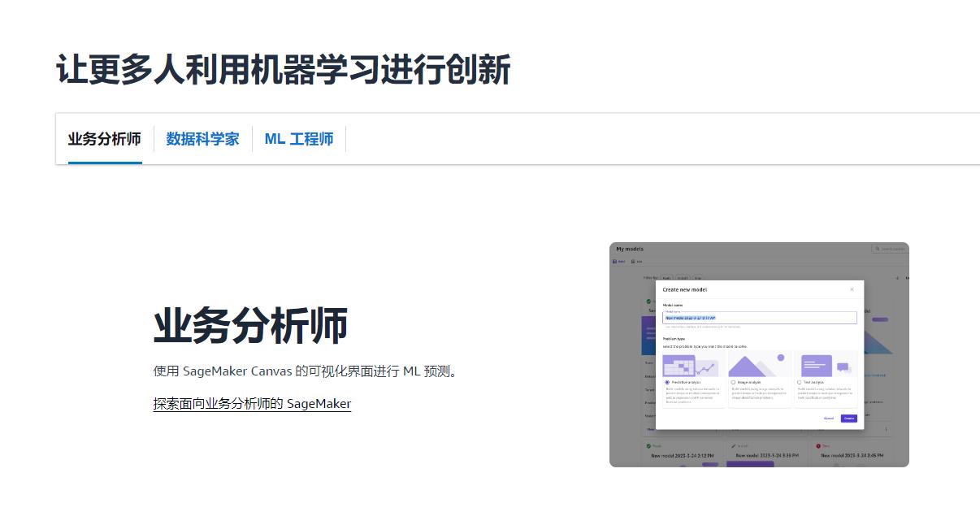Select the 业务分析师 tab
The height and width of the screenshot is (525, 980).
pyautogui.click(x=105, y=139)
